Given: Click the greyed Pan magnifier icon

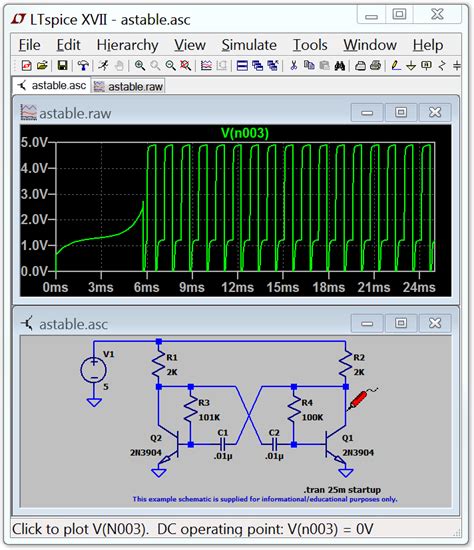Looking at the screenshot, I should point(155,66).
